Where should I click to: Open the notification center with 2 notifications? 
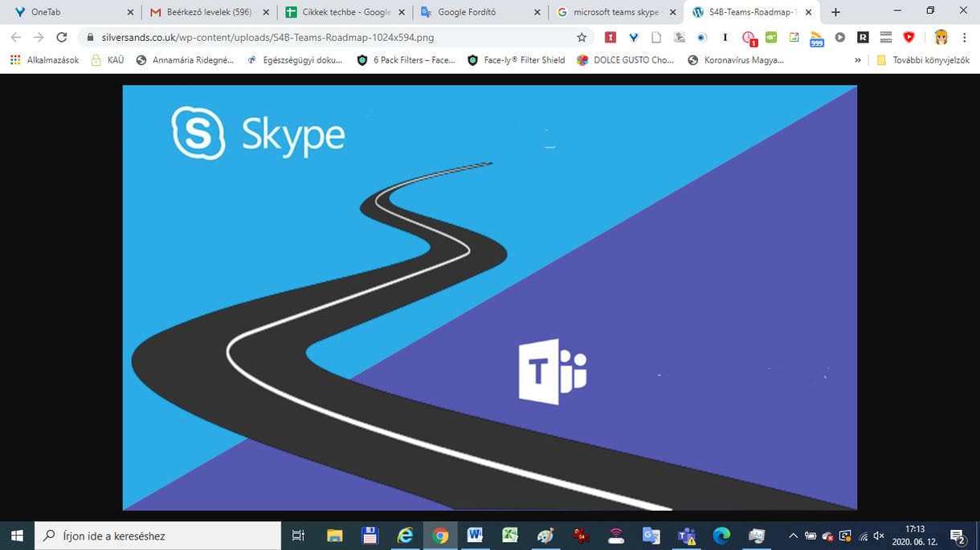coord(958,536)
